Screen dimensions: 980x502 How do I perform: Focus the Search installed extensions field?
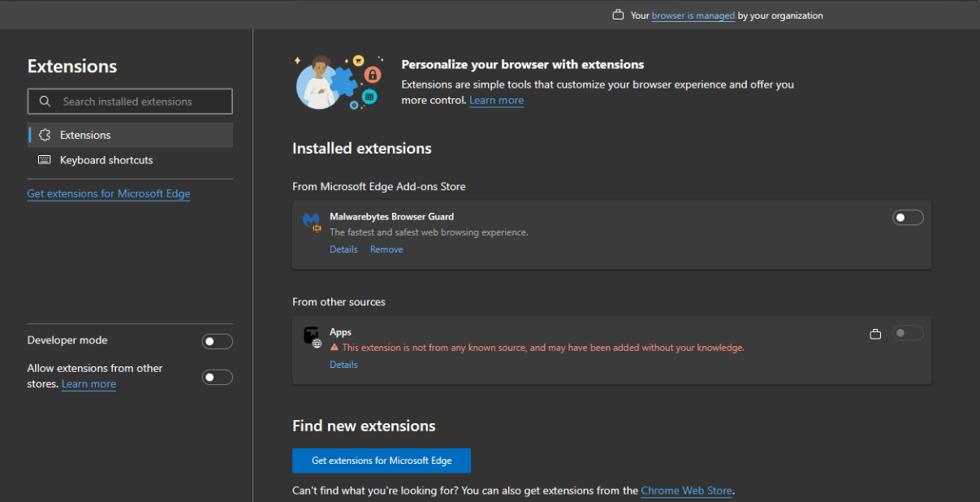click(130, 102)
